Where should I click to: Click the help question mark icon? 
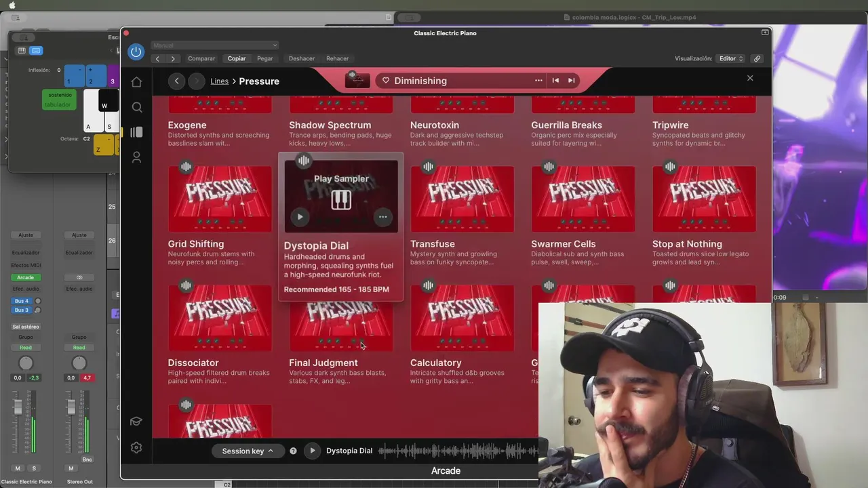293,451
